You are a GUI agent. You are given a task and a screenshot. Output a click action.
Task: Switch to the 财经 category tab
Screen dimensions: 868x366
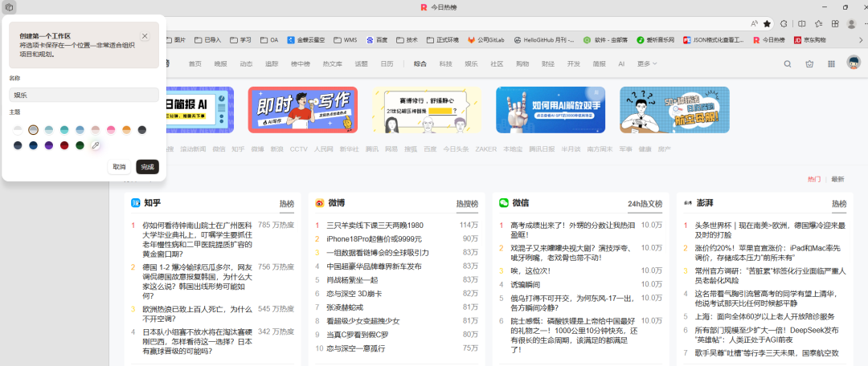point(548,64)
